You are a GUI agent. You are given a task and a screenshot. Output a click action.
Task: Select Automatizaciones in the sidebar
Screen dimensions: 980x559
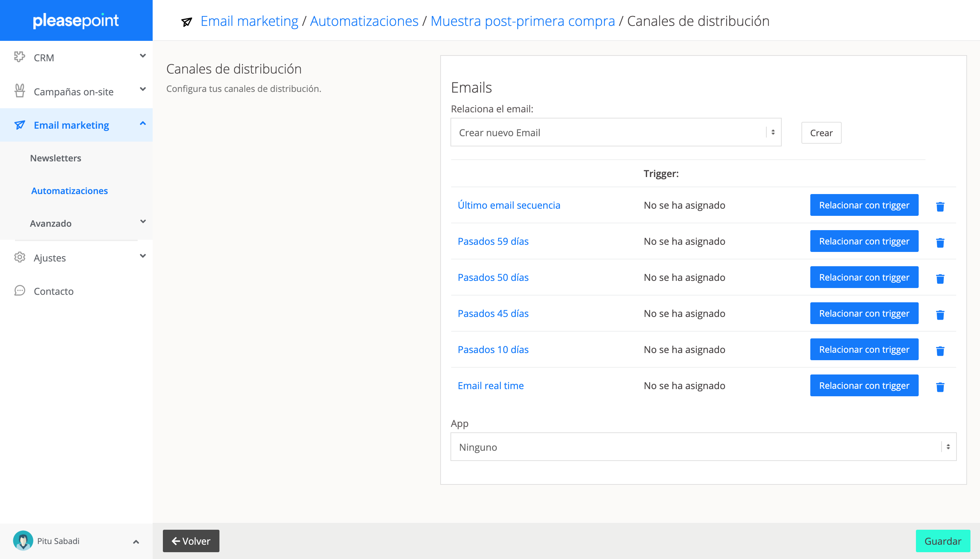(69, 191)
